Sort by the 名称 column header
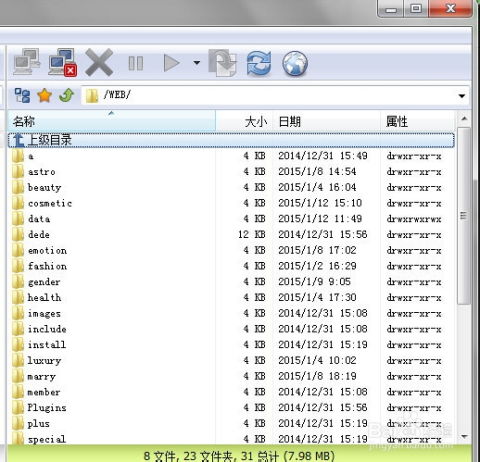This screenshot has width=480, height=462. (x=111, y=121)
